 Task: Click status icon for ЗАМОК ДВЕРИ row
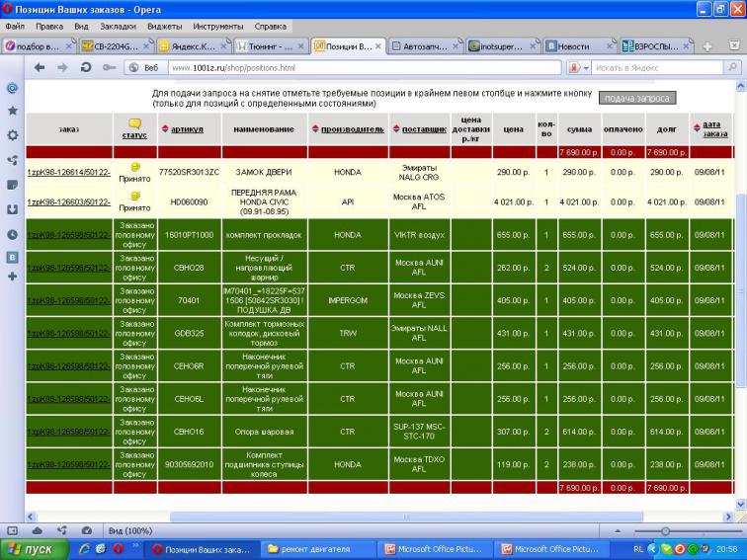click(135, 167)
